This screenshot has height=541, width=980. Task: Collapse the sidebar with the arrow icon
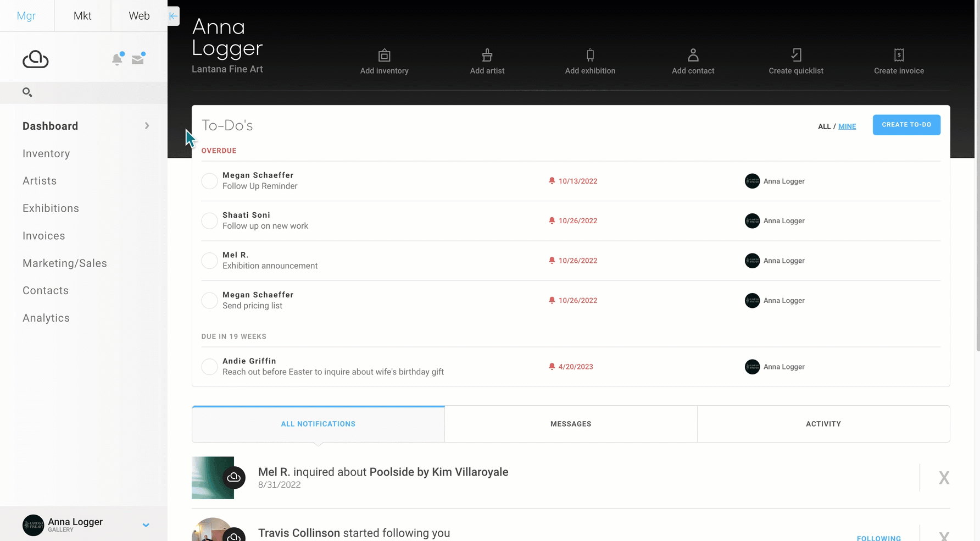pos(174,16)
